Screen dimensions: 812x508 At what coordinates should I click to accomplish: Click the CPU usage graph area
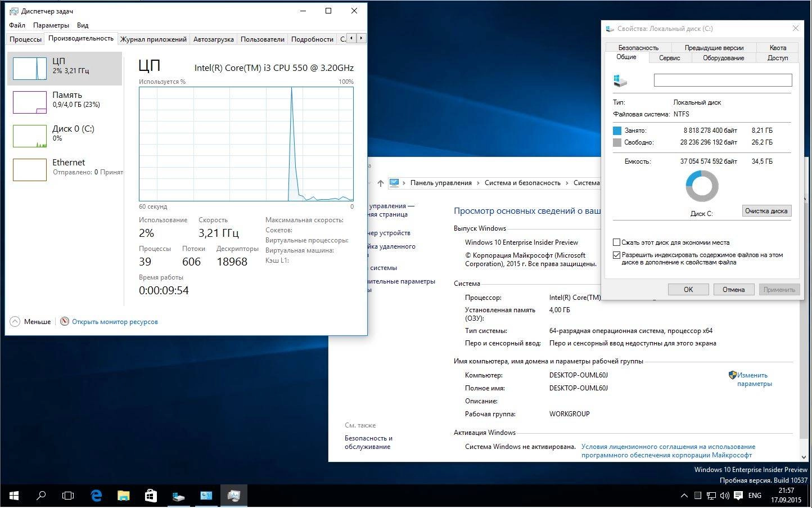(x=246, y=144)
